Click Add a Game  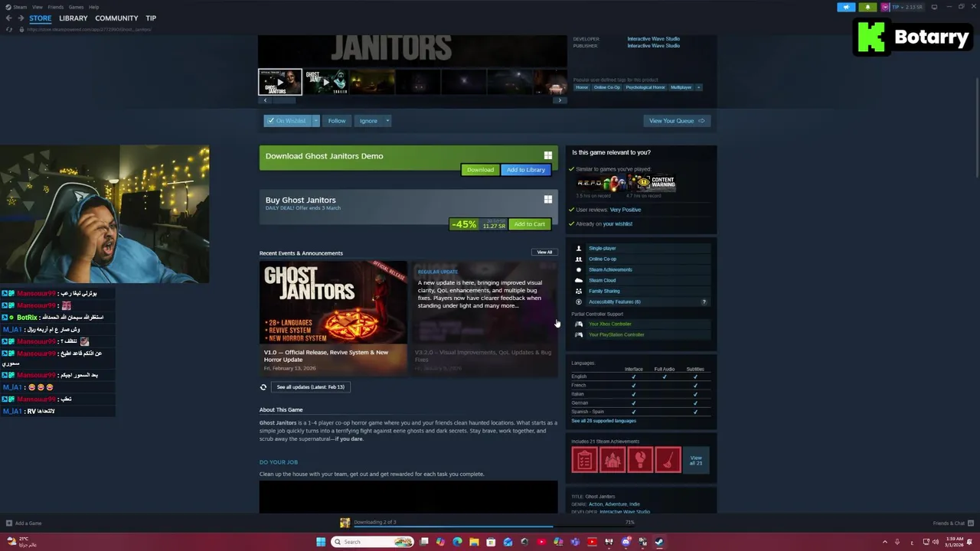coord(24,523)
